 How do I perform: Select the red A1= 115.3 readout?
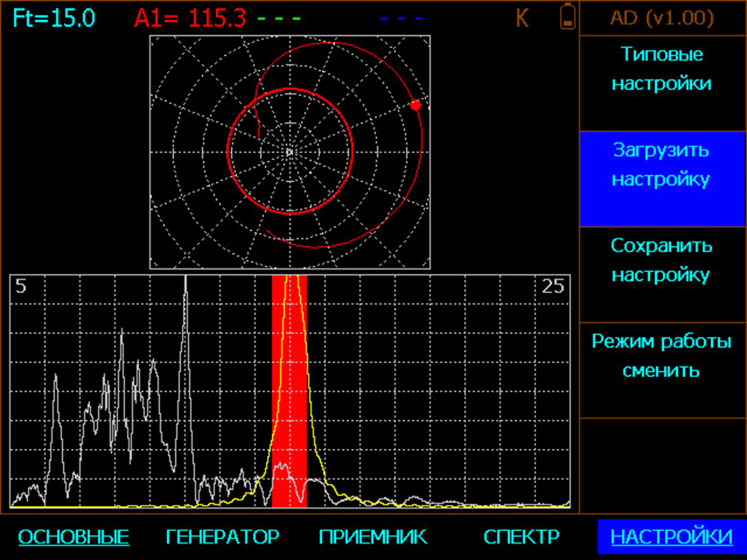[190, 17]
